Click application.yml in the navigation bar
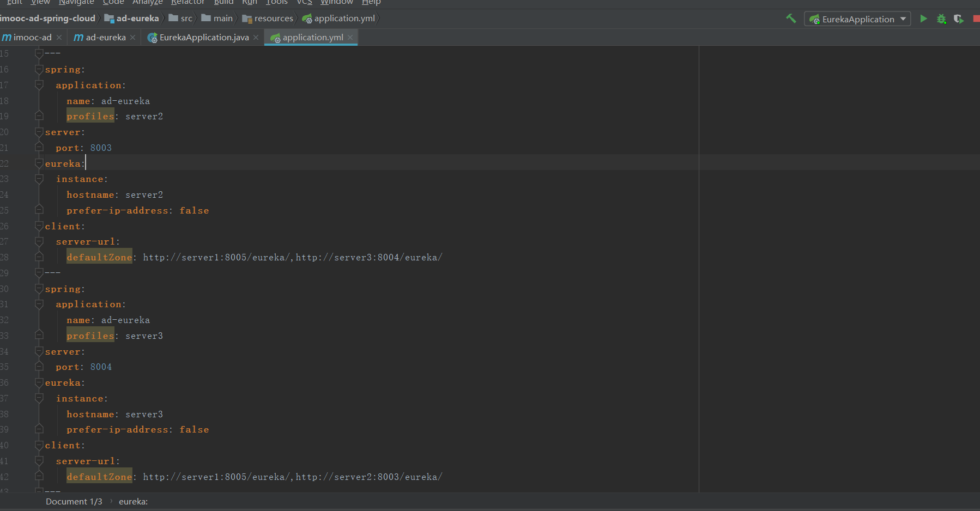The width and height of the screenshot is (980, 511). tap(338, 19)
